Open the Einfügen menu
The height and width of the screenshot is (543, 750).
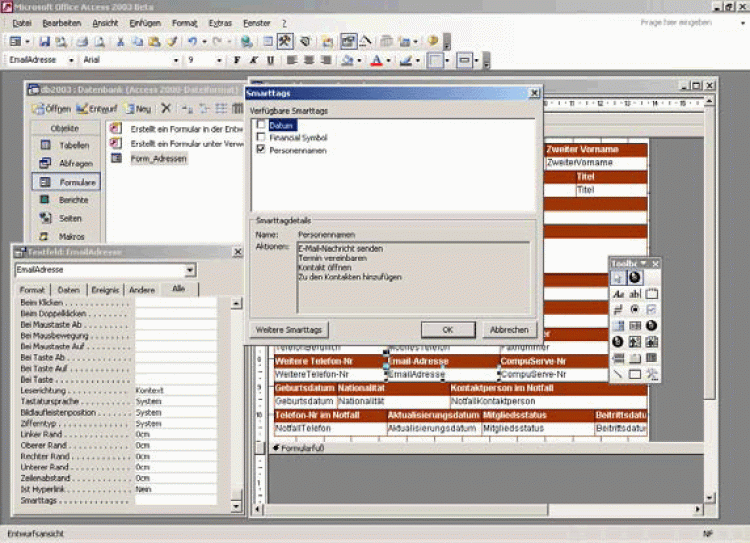coord(144,22)
